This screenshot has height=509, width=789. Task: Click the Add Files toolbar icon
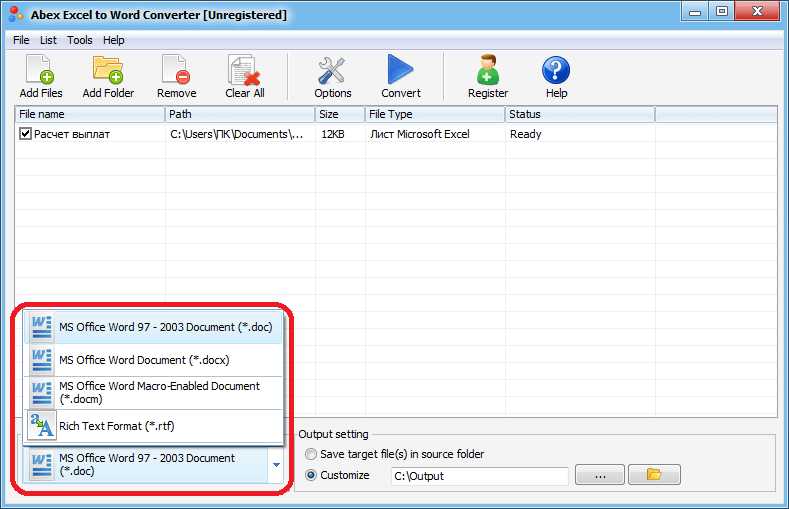pos(41,76)
